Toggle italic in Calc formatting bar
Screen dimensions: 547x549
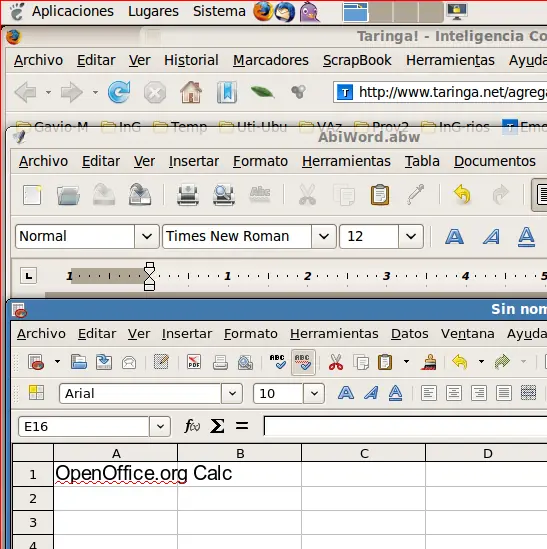tap(371, 393)
